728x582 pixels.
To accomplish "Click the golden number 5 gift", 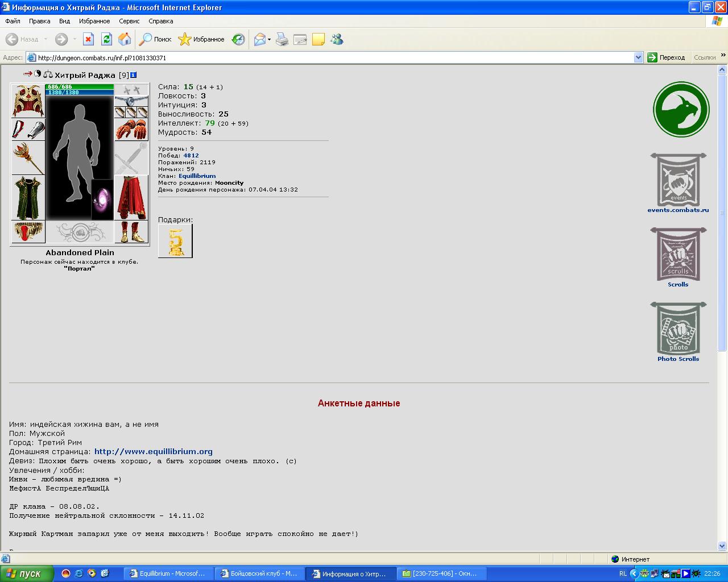I will (x=175, y=241).
